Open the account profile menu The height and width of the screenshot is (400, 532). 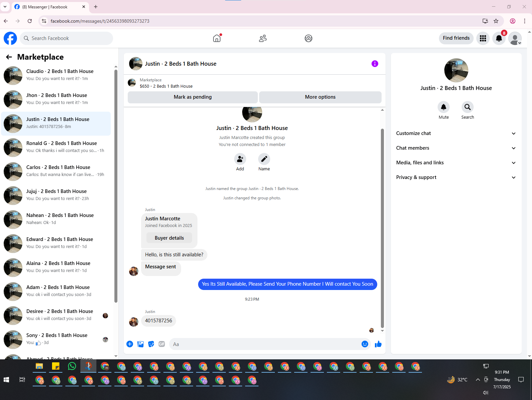coord(515,38)
